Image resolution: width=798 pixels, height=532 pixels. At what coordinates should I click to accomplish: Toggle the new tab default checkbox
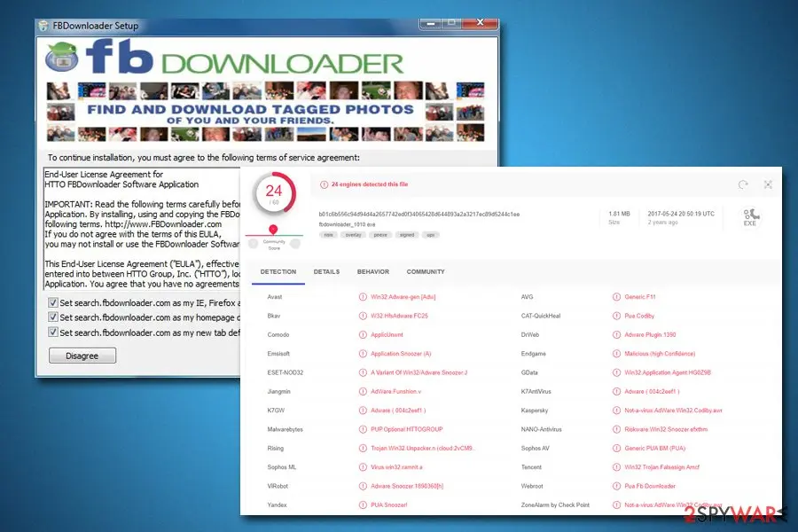pos(53,332)
